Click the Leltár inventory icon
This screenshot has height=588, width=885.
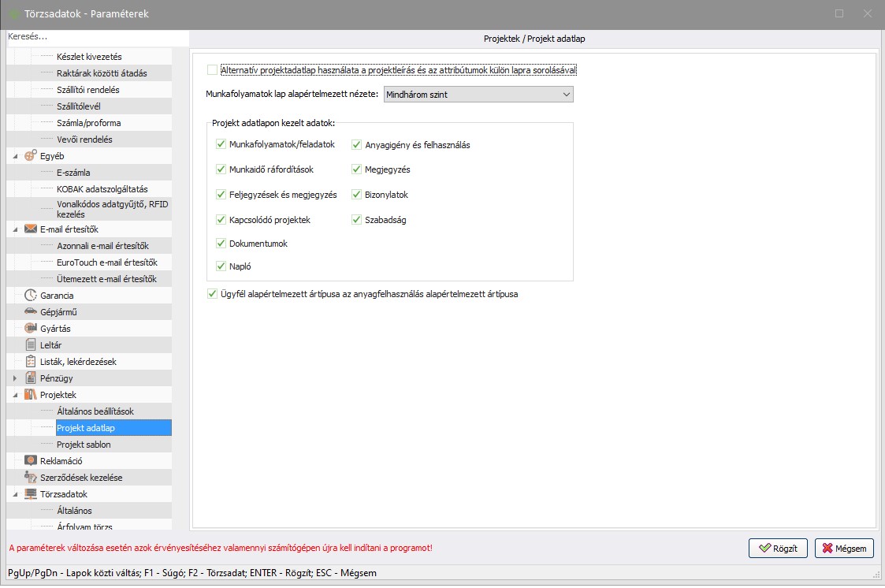pyautogui.click(x=31, y=345)
